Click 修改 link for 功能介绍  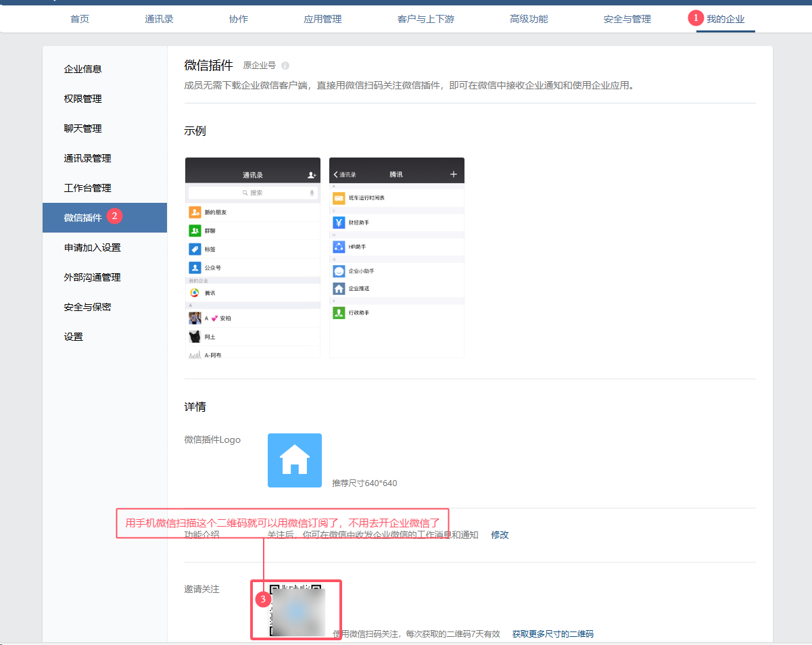[500, 535]
